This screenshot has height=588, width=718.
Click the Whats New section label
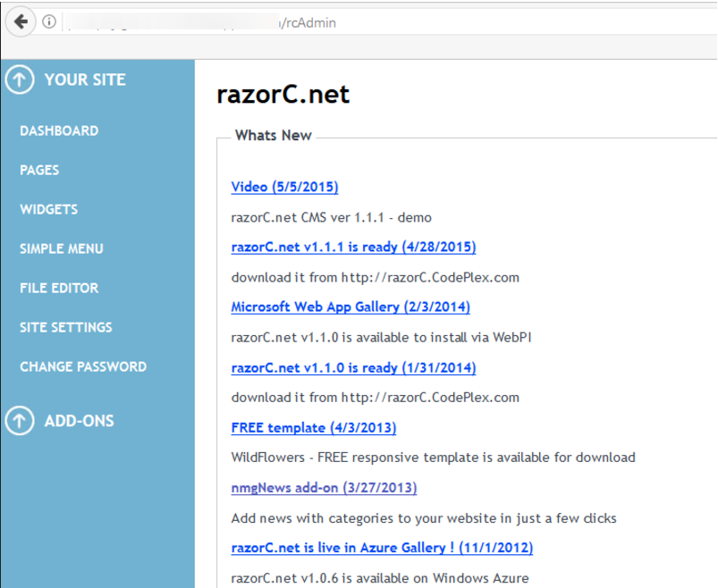(x=274, y=136)
